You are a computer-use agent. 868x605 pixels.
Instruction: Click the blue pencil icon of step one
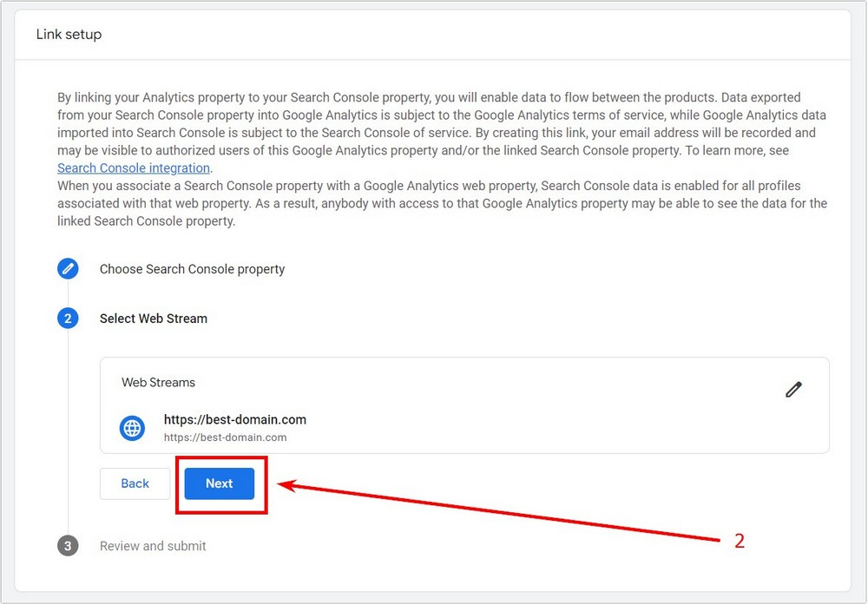pyautogui.click(x=68, y=269)
